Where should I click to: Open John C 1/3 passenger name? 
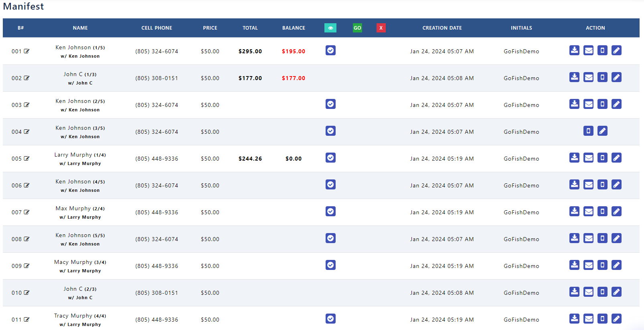[80, 74]
